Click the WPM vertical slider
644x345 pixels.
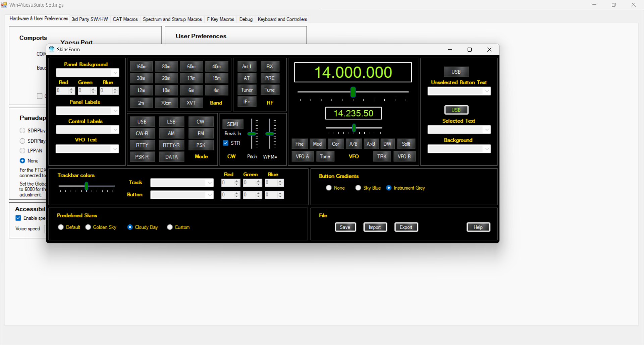tap(270, 134)
